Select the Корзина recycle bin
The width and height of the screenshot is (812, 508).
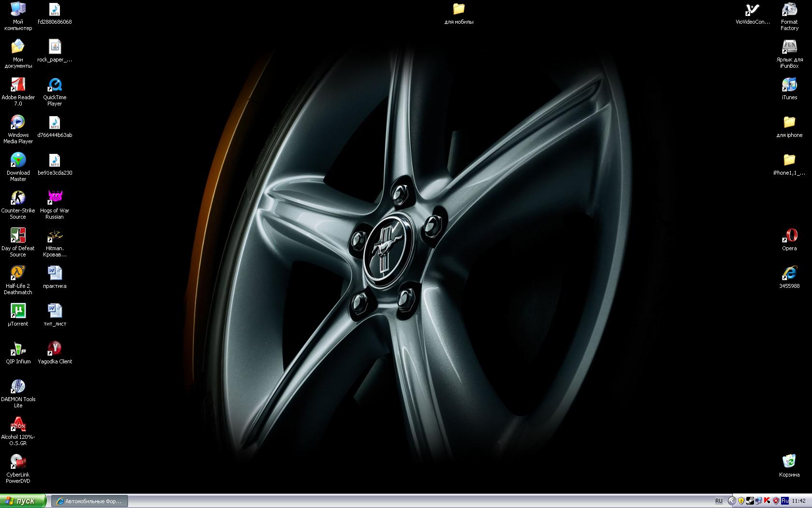[x=789, y=461]
